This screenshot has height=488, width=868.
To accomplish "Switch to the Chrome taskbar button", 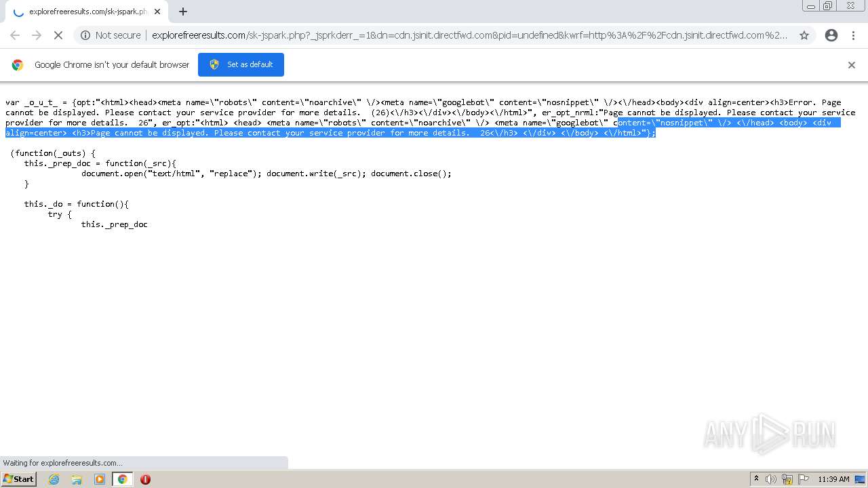I will coord(123,479).
